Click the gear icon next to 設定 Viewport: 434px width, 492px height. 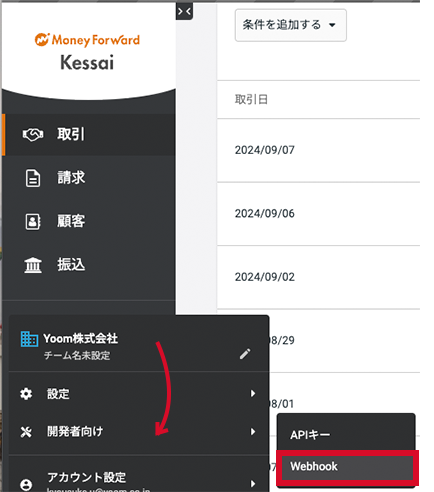pyautogui.click(x=26, y=394)
